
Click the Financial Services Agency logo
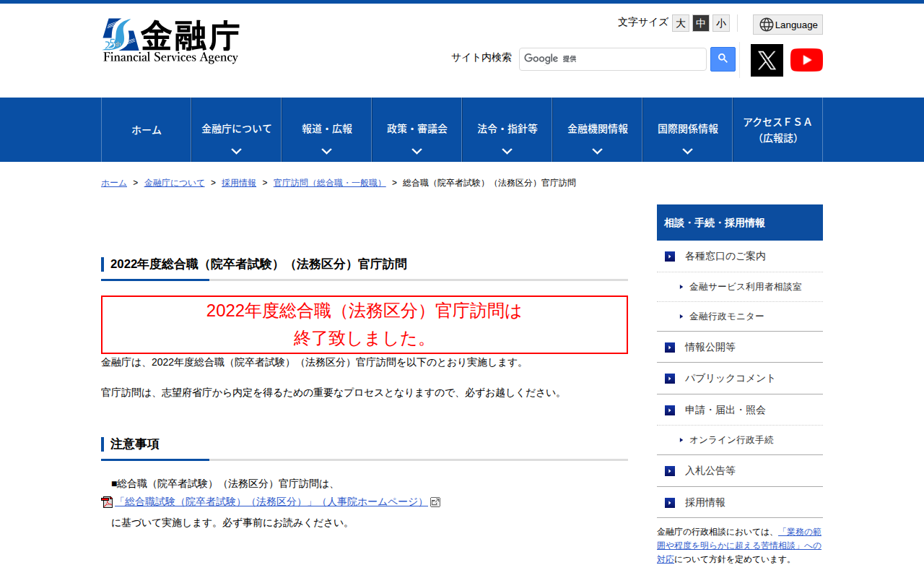coord(170,41)
